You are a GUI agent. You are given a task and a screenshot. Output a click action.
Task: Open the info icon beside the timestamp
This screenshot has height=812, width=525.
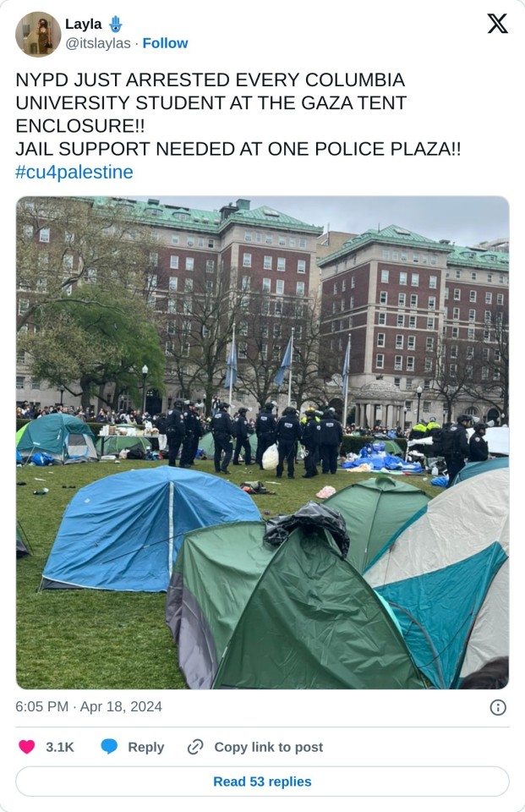tap(498, 707)
